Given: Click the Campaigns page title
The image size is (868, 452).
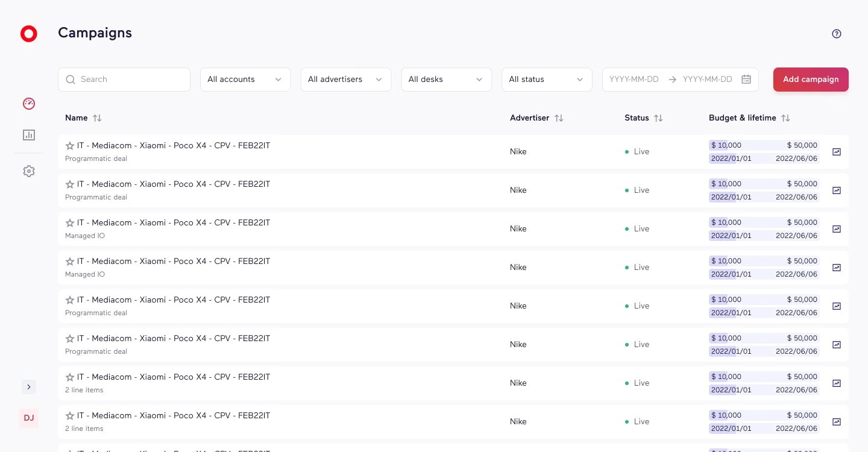Looking at the screenshot, I should point(95,33).
